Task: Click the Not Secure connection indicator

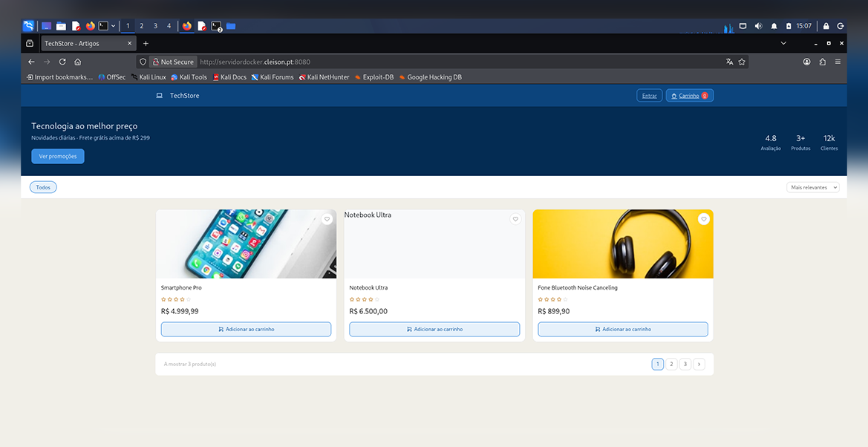Action: coord(173,62)
